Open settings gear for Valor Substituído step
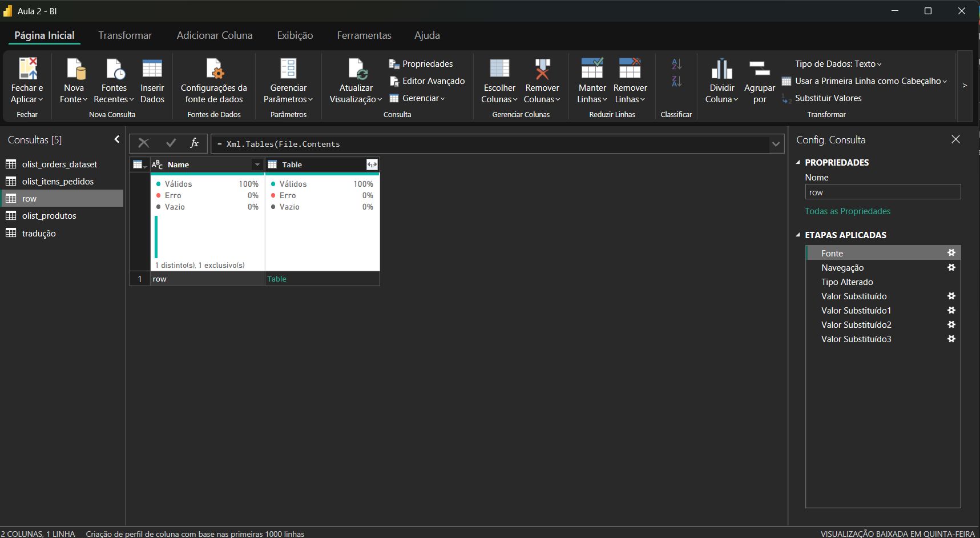 coord(951,296)
